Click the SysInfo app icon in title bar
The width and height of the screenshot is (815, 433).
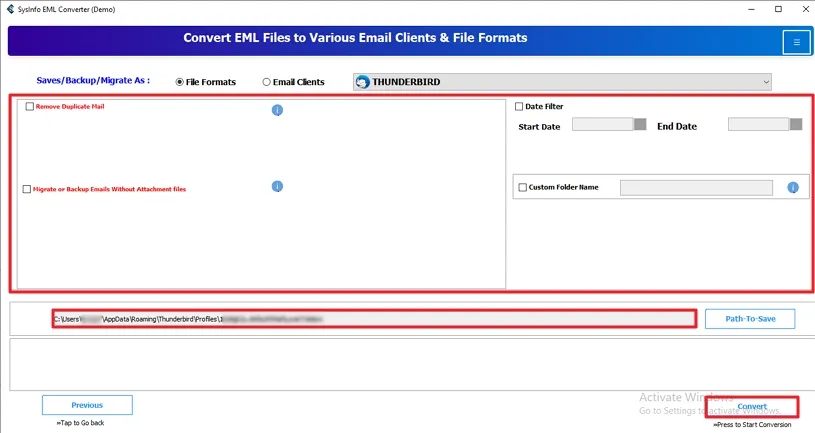pyautogui.click(x=10, y=9)
